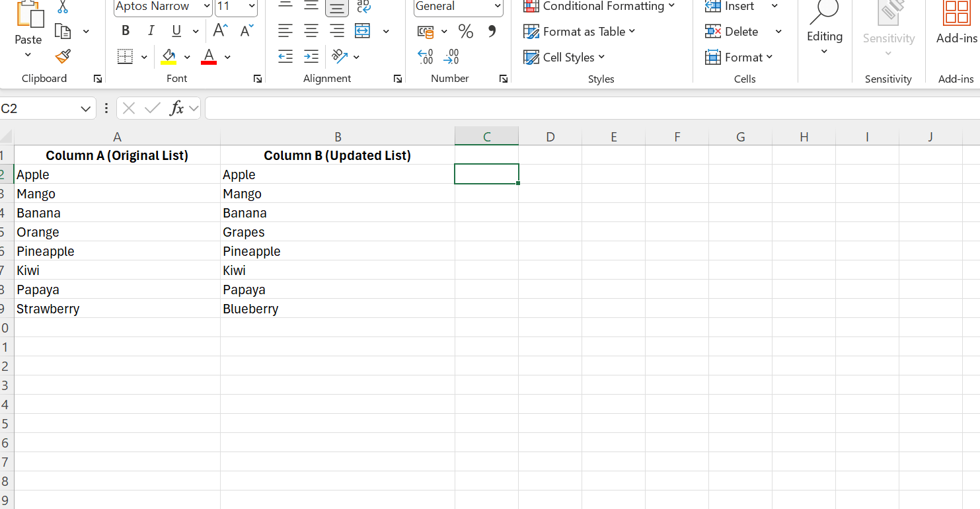Image resolution: width=980 pixels, height=509 pixels.
Task: Toggle Bold formatting
Action: [126, 31]
